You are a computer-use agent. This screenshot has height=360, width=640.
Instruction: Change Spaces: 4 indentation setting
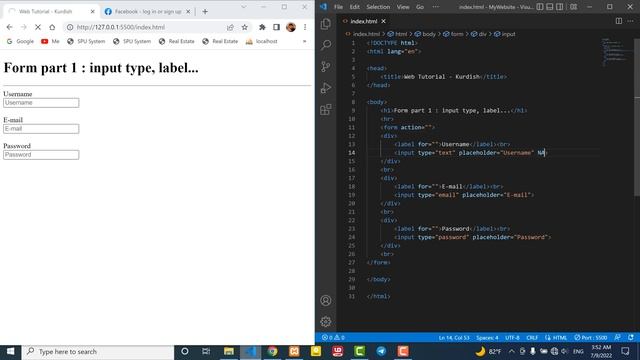(x=487, y=338)
